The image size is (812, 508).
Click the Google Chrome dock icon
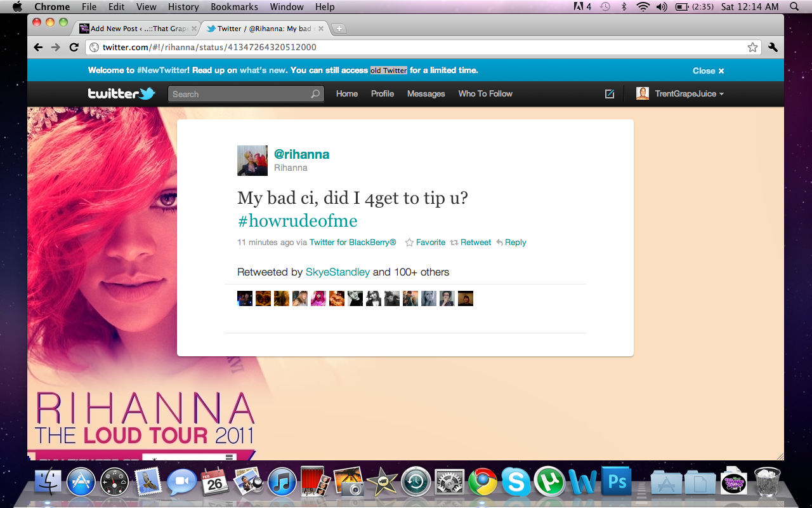tap(483, 483)
